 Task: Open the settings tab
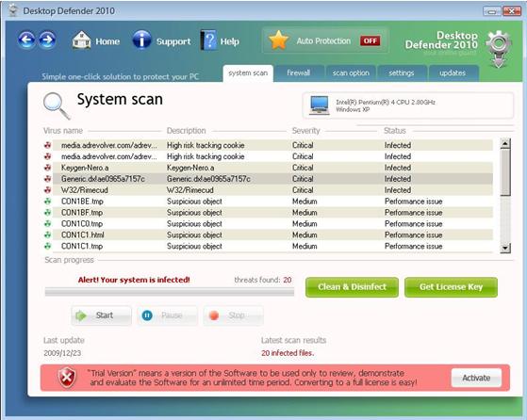(402, 73)
